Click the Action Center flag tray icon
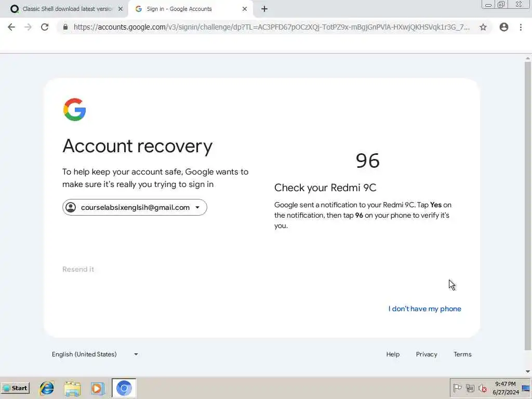Screen dimensions: 532x399 [x=457, y=388]
